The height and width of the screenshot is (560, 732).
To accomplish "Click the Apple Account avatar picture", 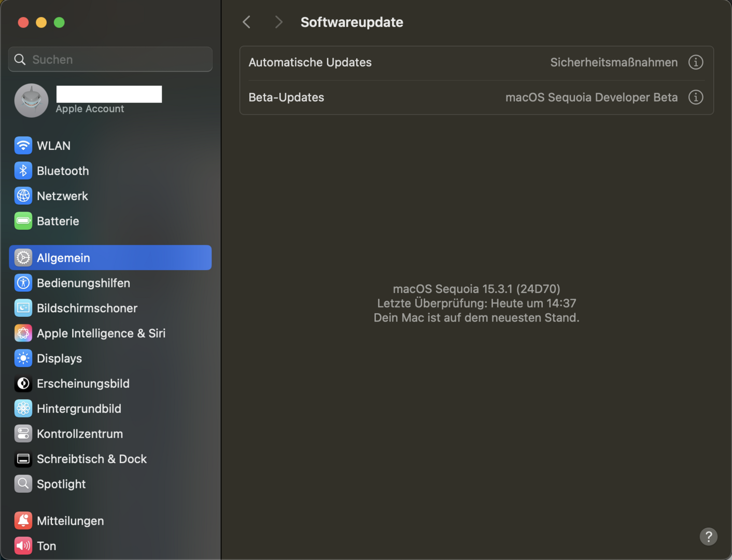I will 32,101.
